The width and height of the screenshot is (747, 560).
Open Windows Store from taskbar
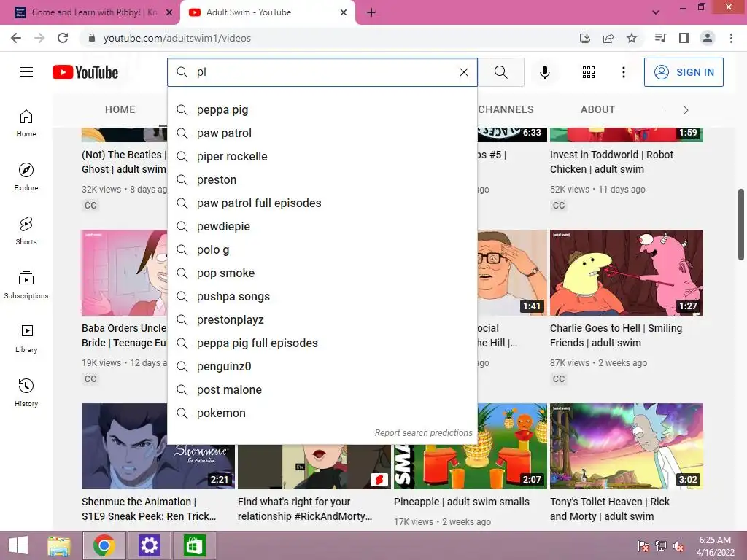[x=193, y=545]
